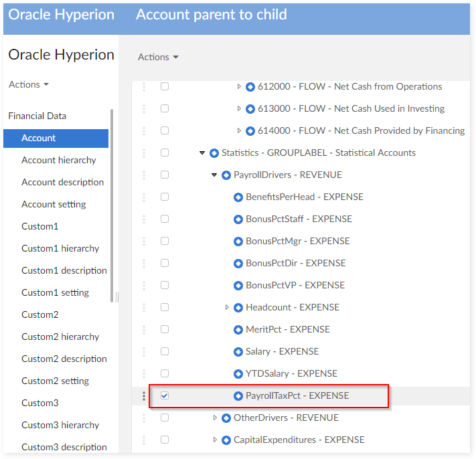
Task: Open the sidebar Actions menu
Action: point(29,85)
